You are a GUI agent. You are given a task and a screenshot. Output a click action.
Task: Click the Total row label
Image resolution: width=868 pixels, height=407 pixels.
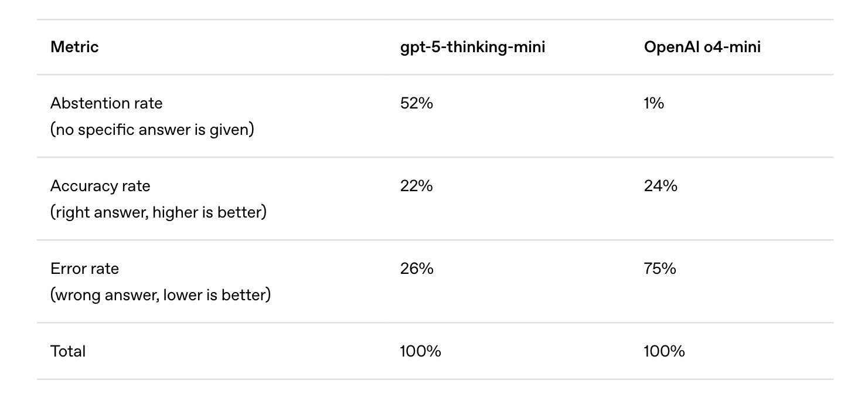coord(68,351)
